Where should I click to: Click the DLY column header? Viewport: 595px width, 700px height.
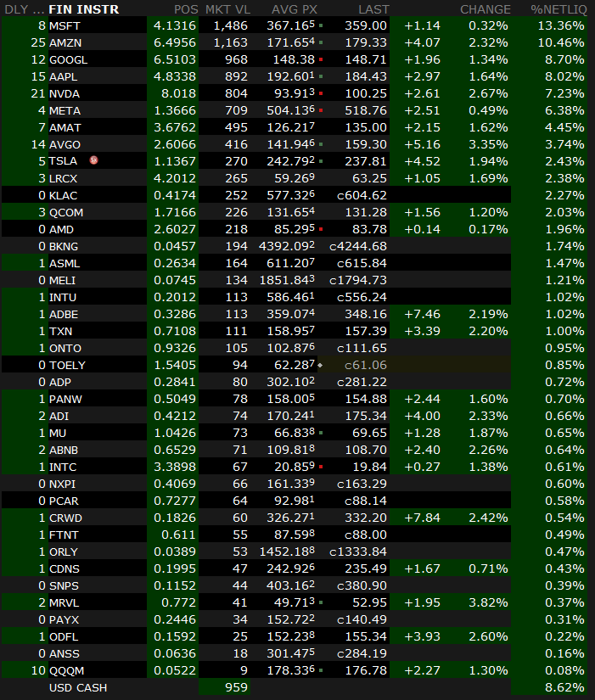(x=24, y=9)
